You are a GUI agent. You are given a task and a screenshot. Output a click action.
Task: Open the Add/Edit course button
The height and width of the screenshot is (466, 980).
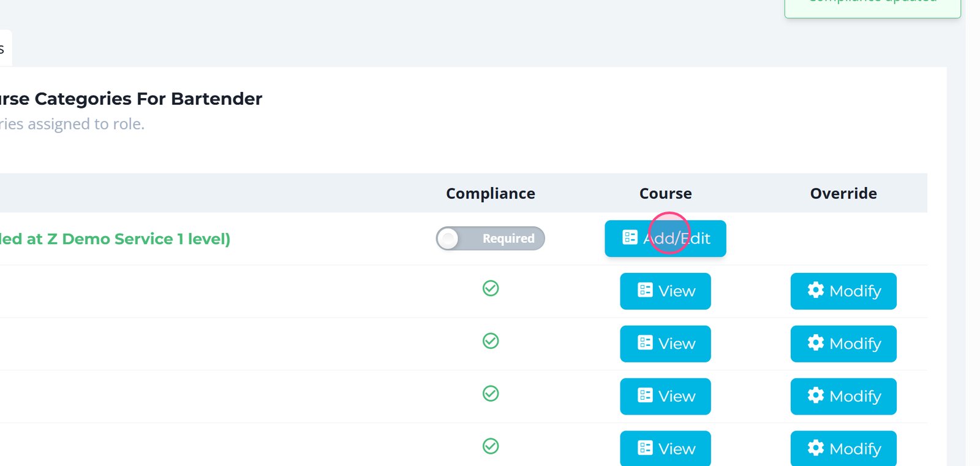665,239
